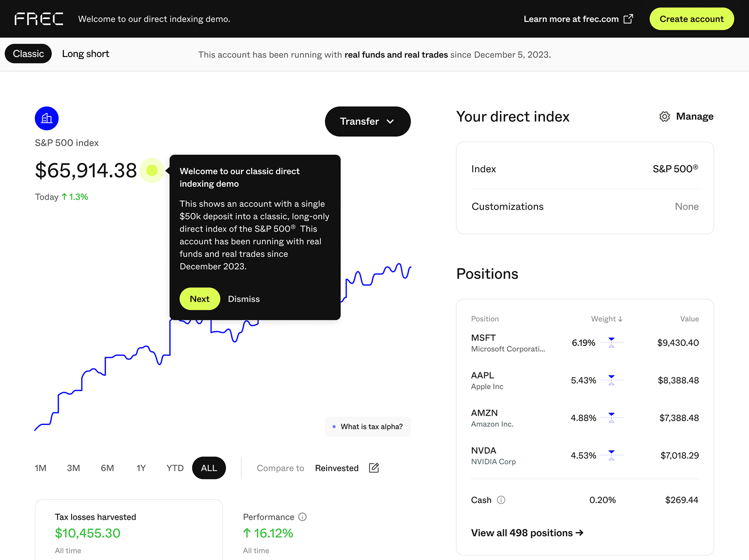The height and width of the screenshot is (560, 749).
Task: Click the Manage gear icon
Action: click(664, 117)
